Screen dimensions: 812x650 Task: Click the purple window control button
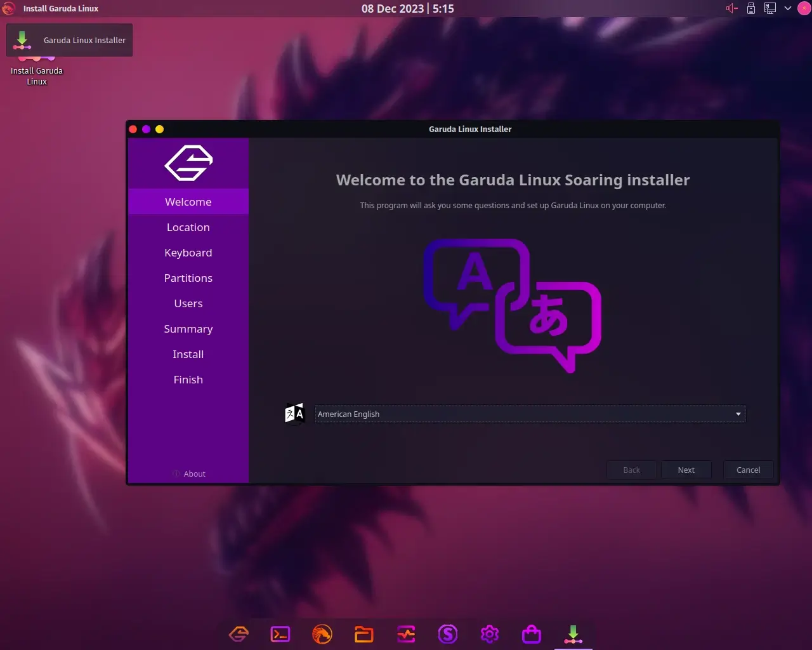tap(146, 129)
